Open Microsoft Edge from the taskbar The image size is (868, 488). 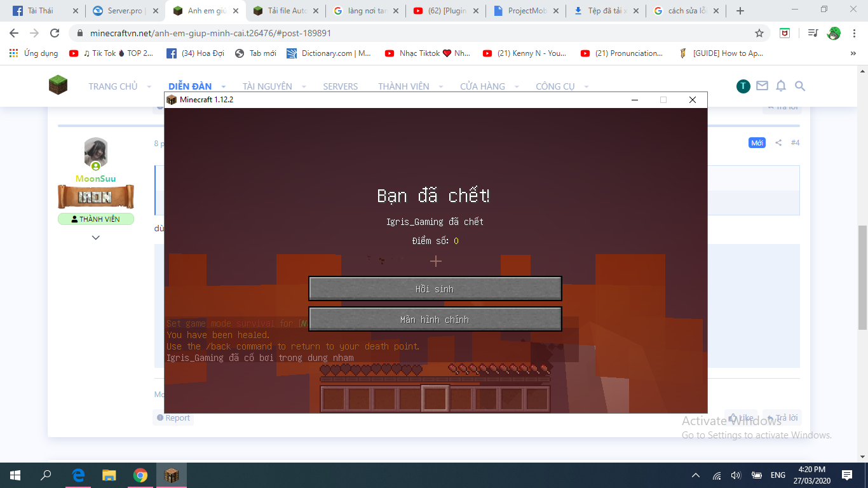pyautogui.click(x=79, y=475)
